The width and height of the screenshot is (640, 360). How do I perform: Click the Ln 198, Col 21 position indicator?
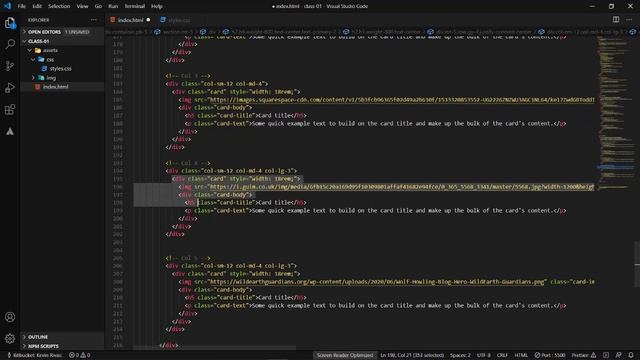[x=411, y=355]
